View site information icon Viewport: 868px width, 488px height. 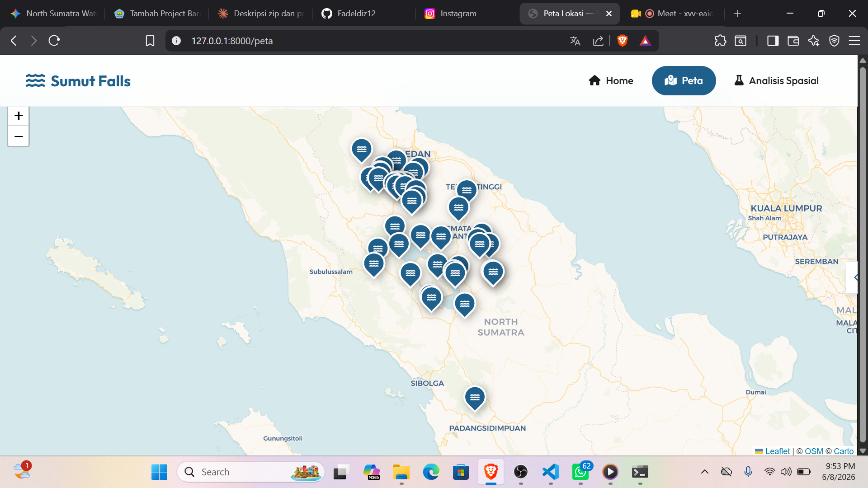[x=176, y=41]
